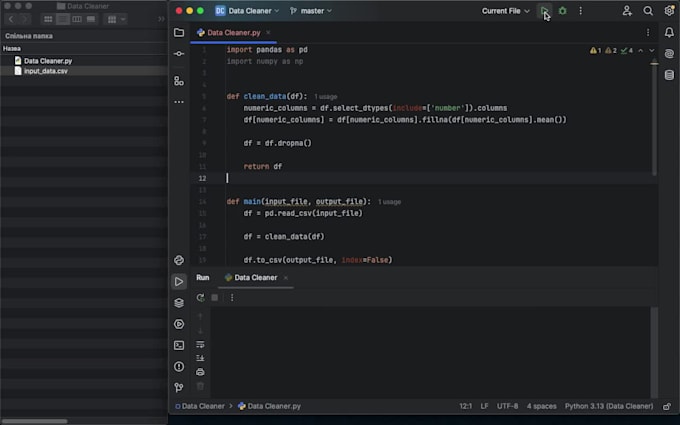Select input_data.csv in Finder
The image size is (680, 425).
click(x=46, y=71)
